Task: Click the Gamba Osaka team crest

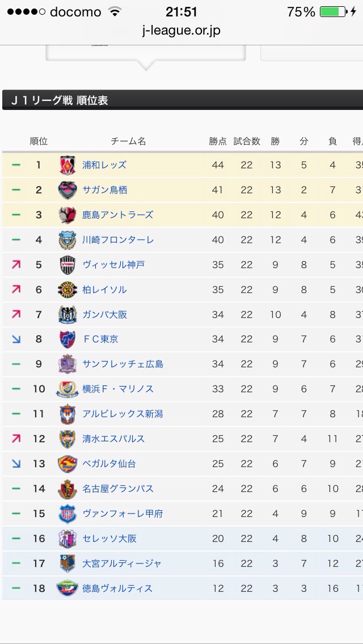Action: pyautogui.click(x=67, y=315)
